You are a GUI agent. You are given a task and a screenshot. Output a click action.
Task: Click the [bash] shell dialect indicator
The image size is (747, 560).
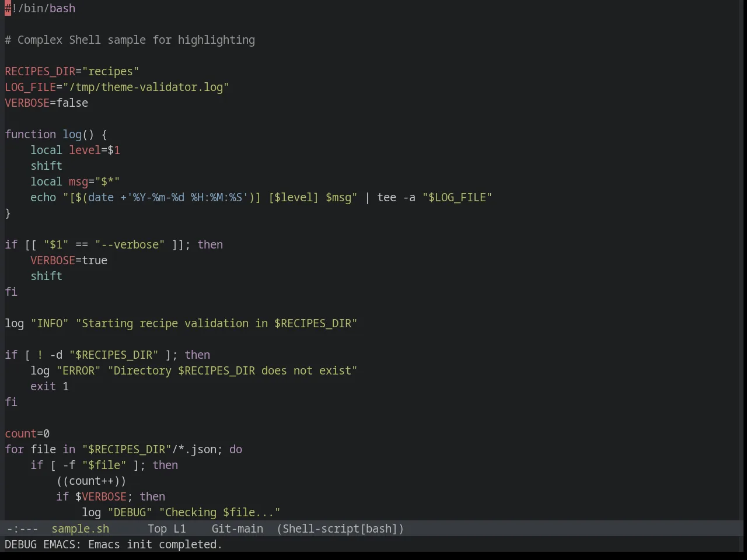coord(379,528)
